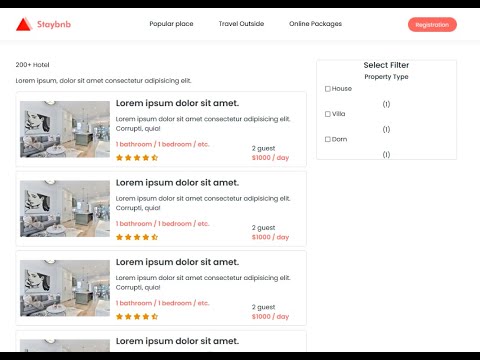Click the fourth listing's title at bottom
480x360 pixels.
tap(177, 341)
